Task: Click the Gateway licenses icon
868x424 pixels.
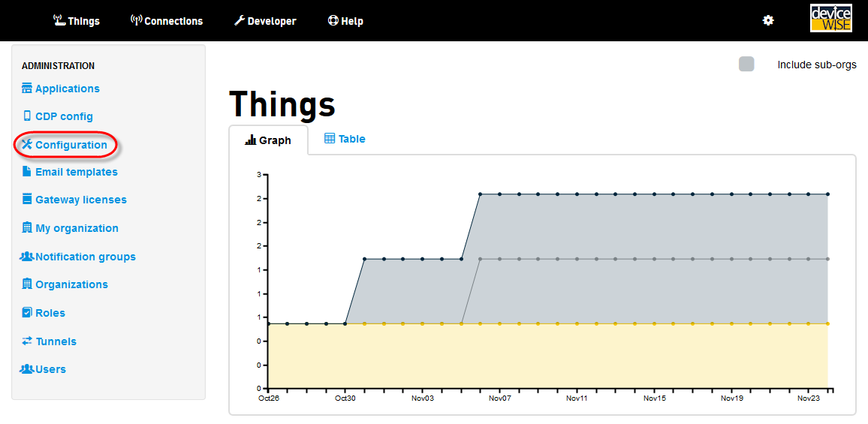Action: 27,200
